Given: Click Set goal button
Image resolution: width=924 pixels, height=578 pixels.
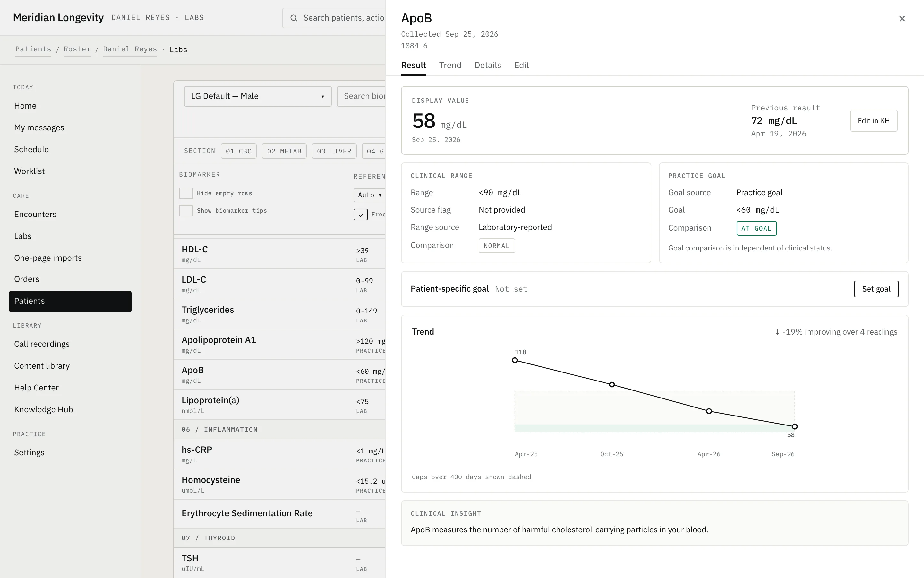Looking at the screenshot, I should (x=876, y=289).
